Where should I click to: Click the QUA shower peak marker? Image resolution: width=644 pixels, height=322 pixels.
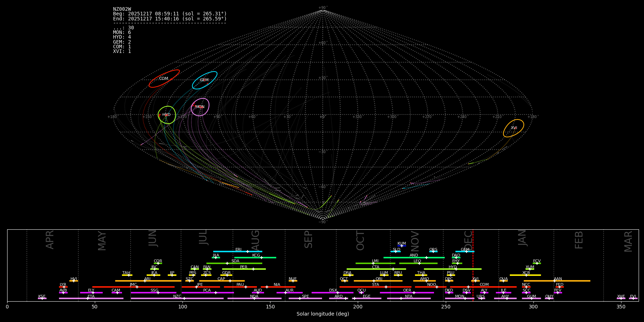503,281
